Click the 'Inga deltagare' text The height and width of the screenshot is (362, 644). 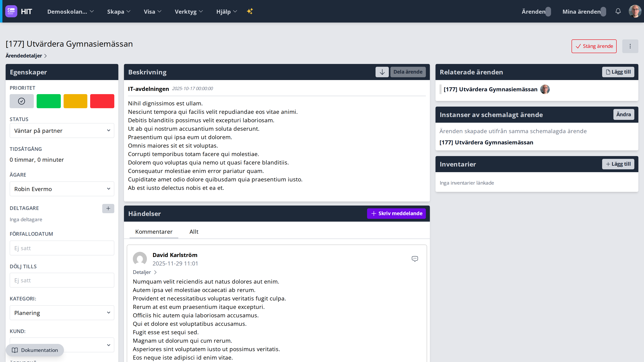click(26, 219)
